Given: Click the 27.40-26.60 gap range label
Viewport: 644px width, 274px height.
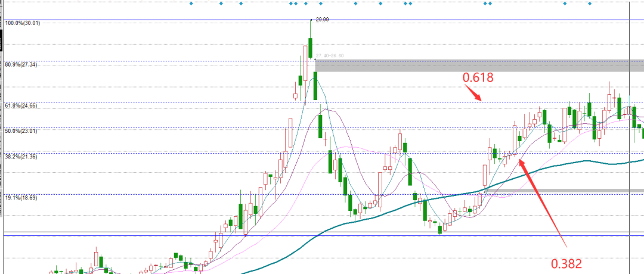Looking at the screenshot, I should coord(330,56).
